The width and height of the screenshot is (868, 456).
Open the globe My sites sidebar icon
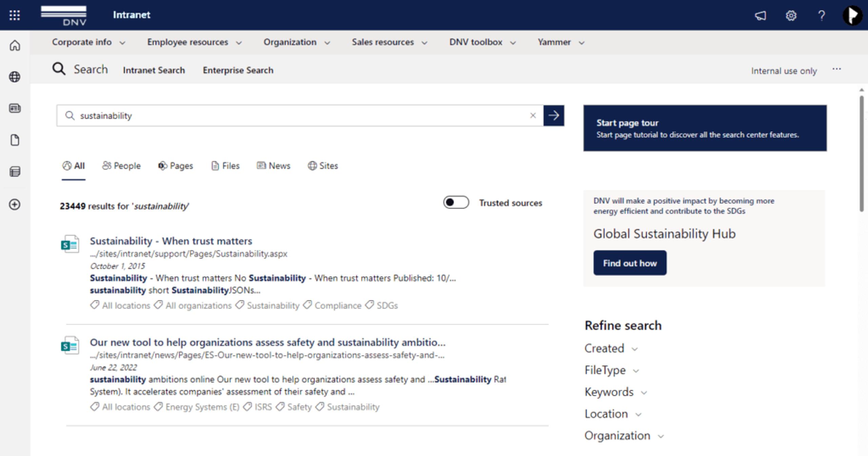(15, 77)
